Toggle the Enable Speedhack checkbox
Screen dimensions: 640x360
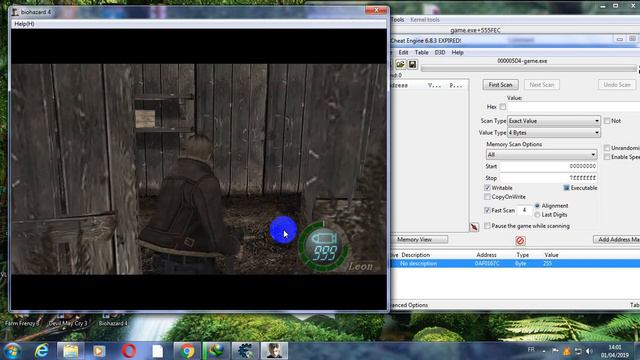[x=607, y=157]
